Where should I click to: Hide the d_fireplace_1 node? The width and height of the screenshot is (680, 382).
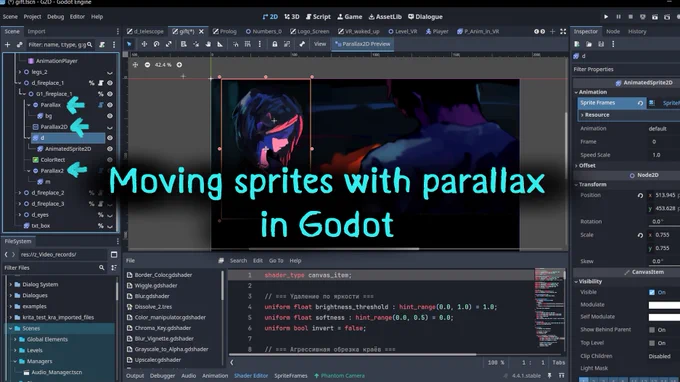click(110, 83)
